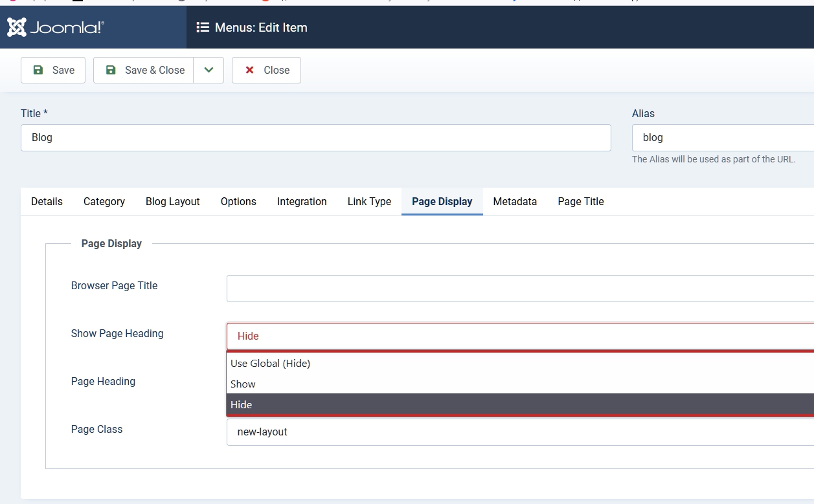This screenshot has width=814, height=504.
Task: Go to the Blog Layout tab
Action: pos(173,201)
